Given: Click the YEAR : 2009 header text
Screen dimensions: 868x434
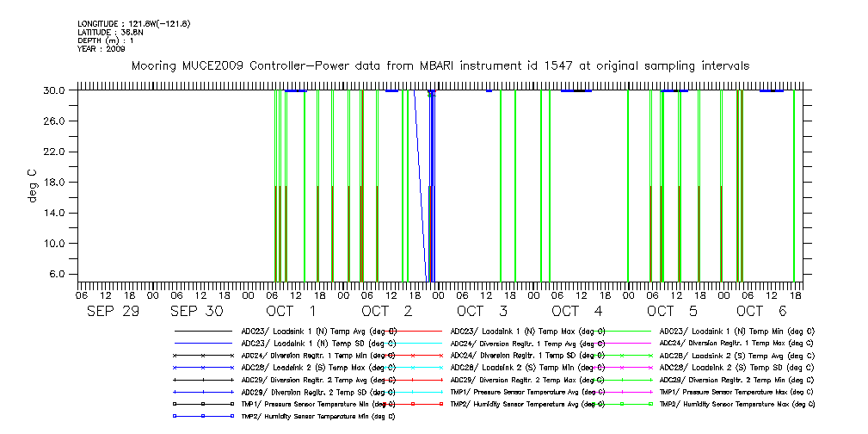Looking at the screenshot, I should [x=102, y=49].
